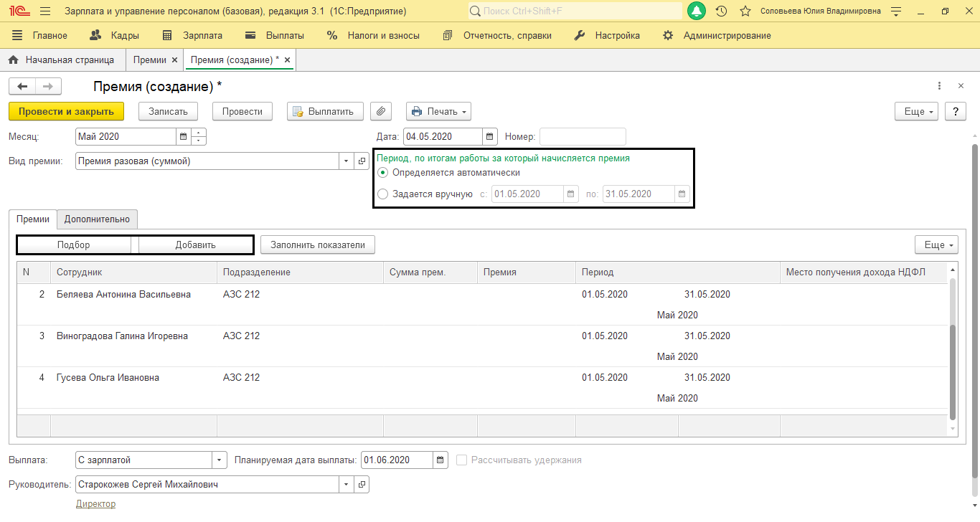Click the Сотрудник column header
The height and width of the screenshot is (522, 980).
pos(133,272)
